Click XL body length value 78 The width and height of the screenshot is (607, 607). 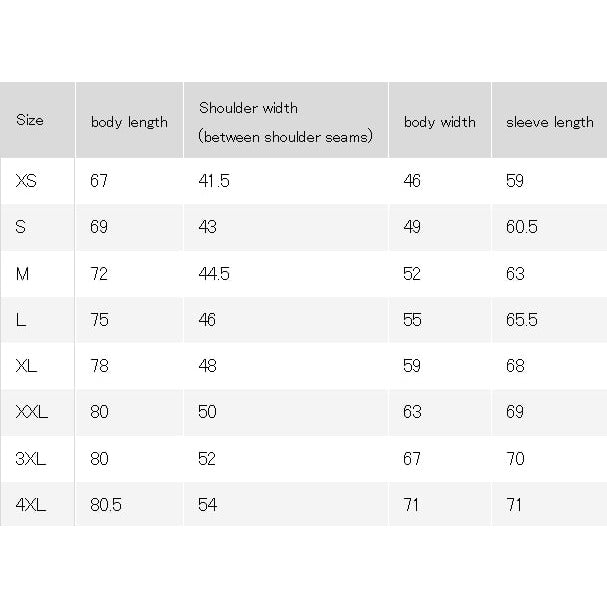tap(99, 366)
